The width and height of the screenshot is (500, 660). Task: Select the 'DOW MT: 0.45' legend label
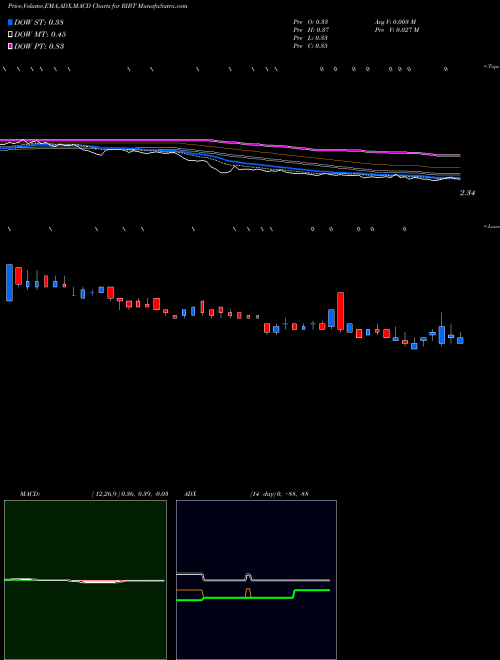point(40,34)
